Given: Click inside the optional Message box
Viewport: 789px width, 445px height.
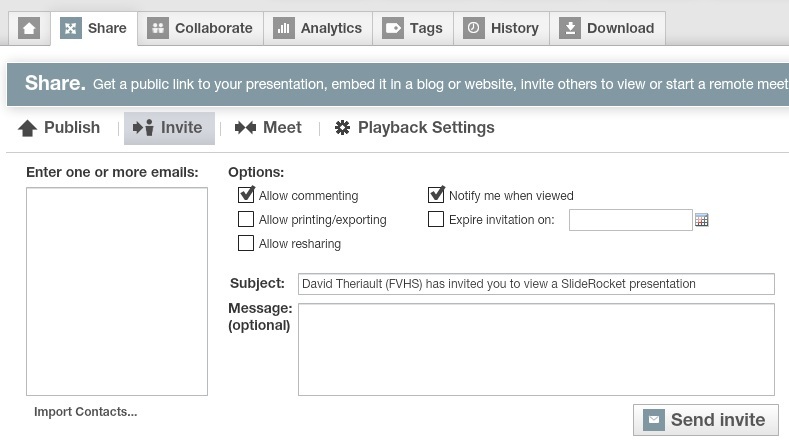Looking at the screenshot, I should pyautogui.click(x=536, y=349).
